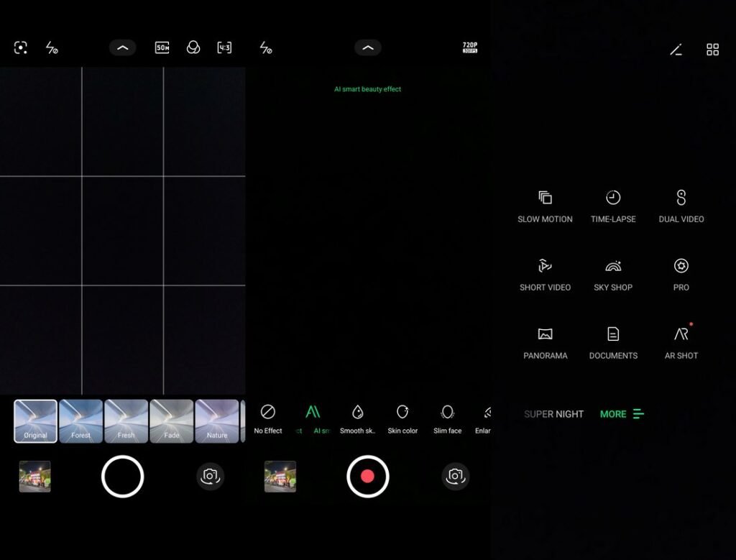Toggle flash in the video mode screen
This screenshot has width=736, height=560.
pyautogui.click(x=266, y=47)
